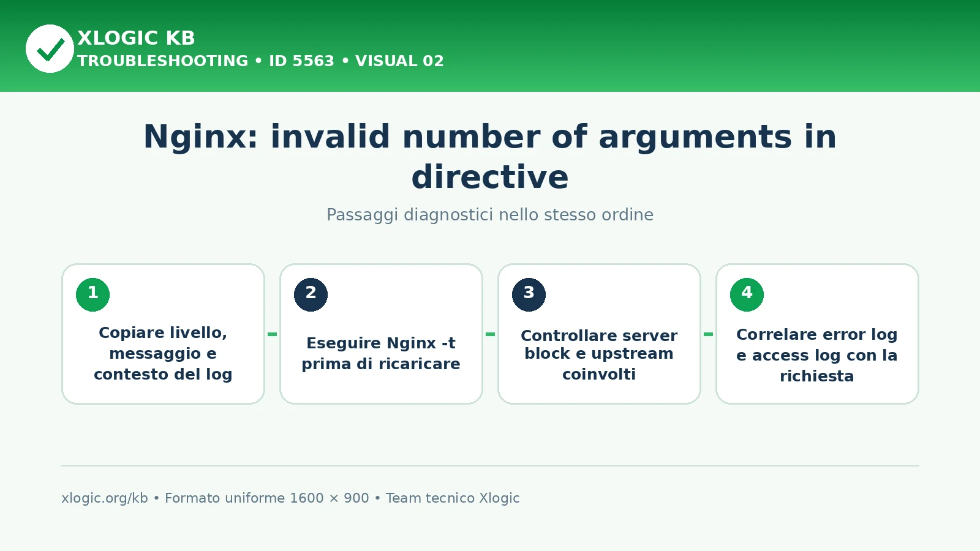Click the green step 4 number badge
Screen dimensions: 980x551
(x=747, y=294)
